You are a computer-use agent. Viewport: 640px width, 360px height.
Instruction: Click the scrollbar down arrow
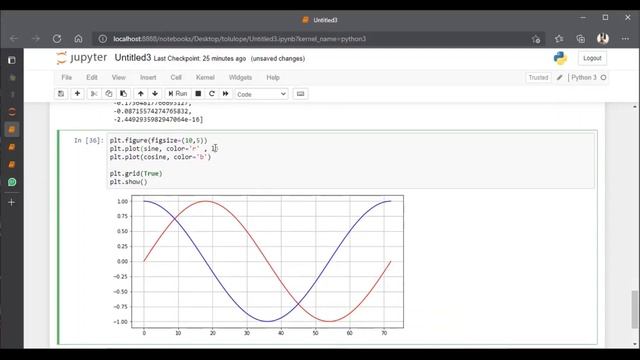pyautogui.click(x=635, y=344)
